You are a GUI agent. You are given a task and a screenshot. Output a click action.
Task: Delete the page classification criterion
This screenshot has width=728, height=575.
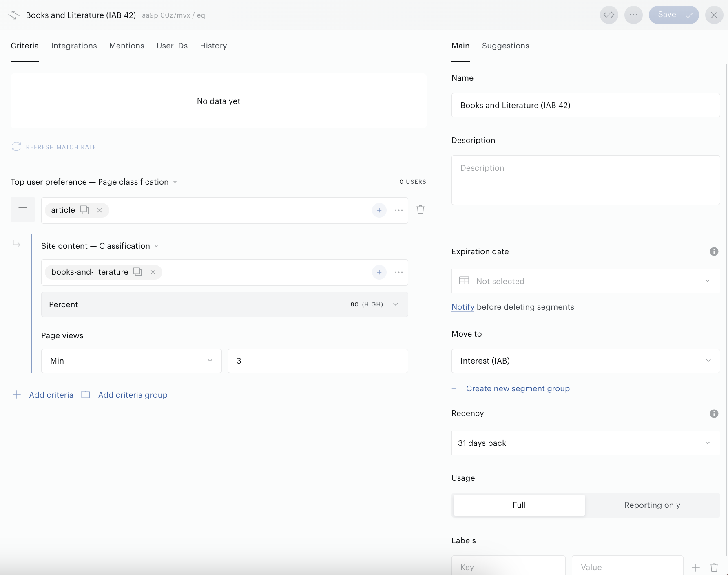[x=420, y=210]
